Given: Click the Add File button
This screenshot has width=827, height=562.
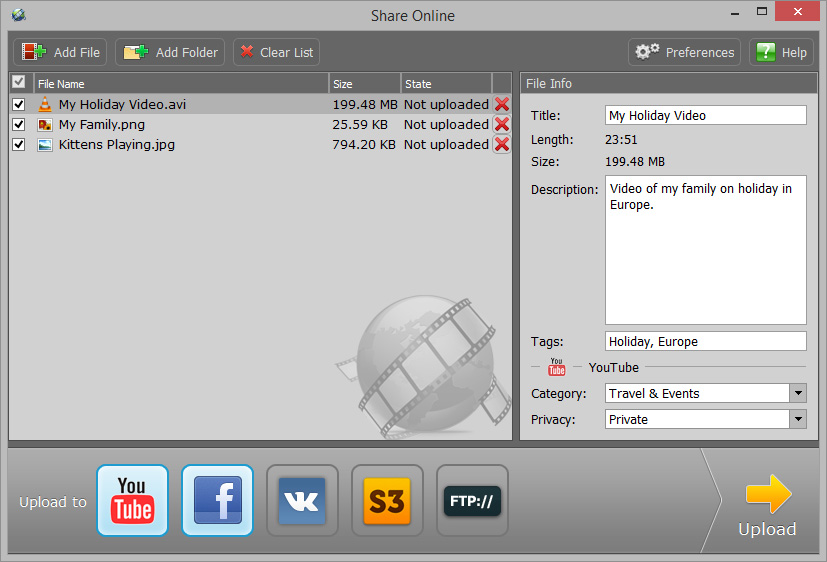Looking at the screenshot, I should click(62, 52).
